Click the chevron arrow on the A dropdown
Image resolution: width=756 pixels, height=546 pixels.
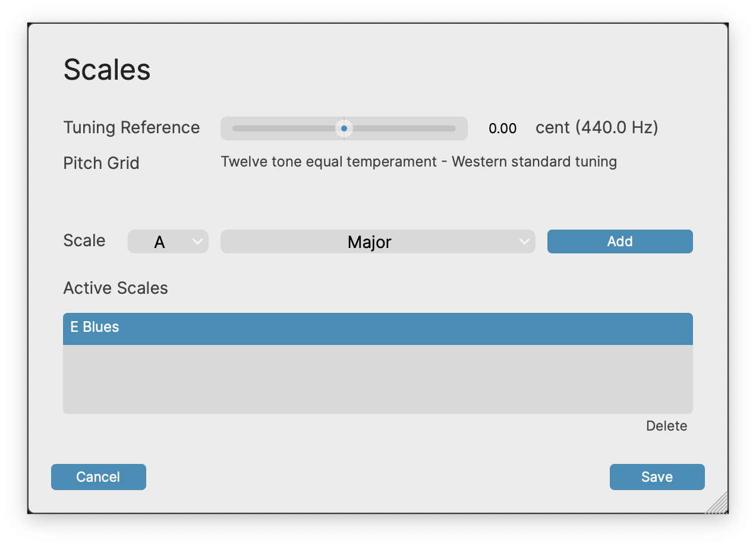point(197,241)
